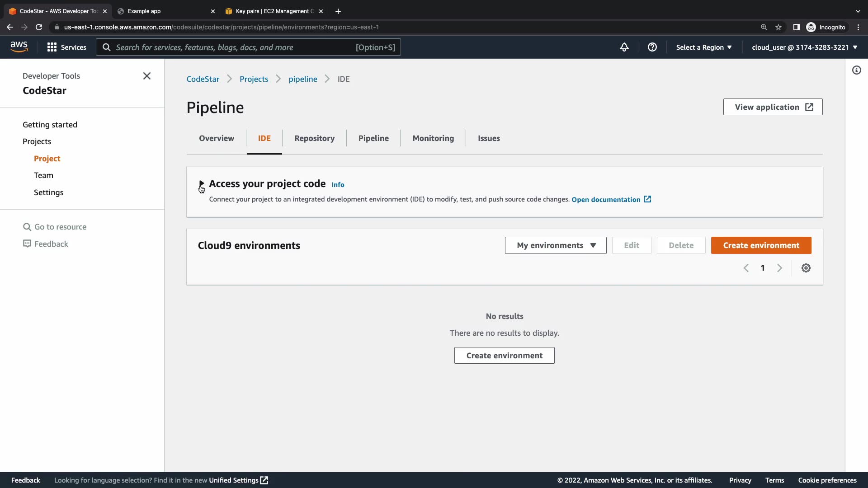Click the AWS logo home icon

(19, 47)
